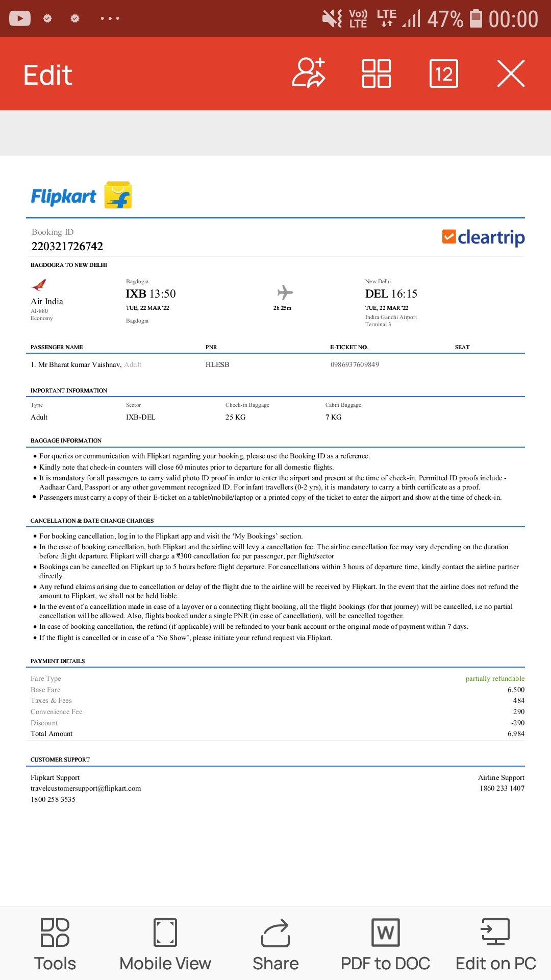The width and height of the screenshot is (551, 980).
Task: Tap the Booking ID 220321726742
Action: [x=67, y=246]
